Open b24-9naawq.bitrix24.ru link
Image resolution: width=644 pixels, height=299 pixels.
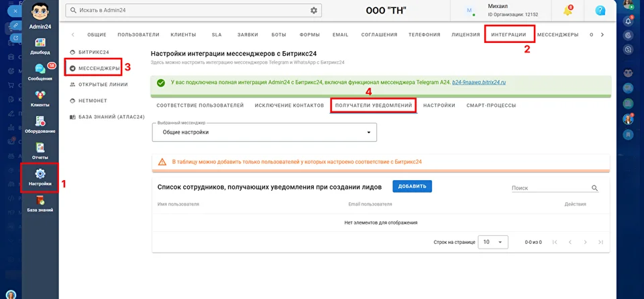(478, 82)
